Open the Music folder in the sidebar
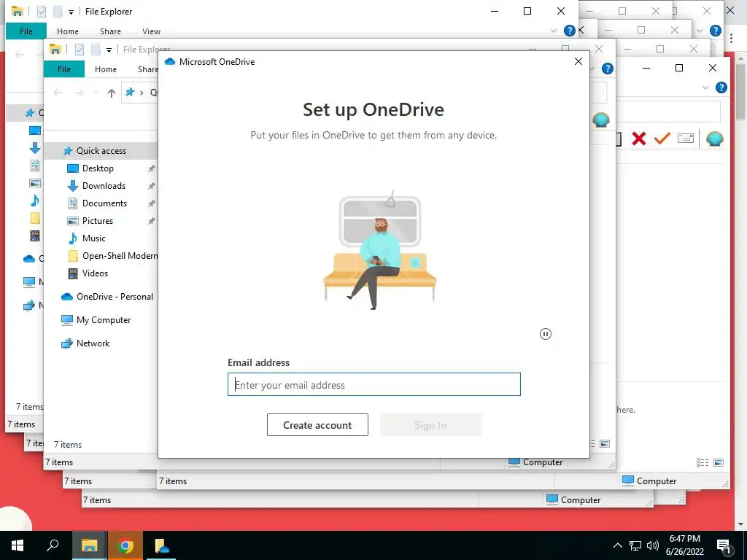Viewport: 747px width, 560px height. (93, 238)
